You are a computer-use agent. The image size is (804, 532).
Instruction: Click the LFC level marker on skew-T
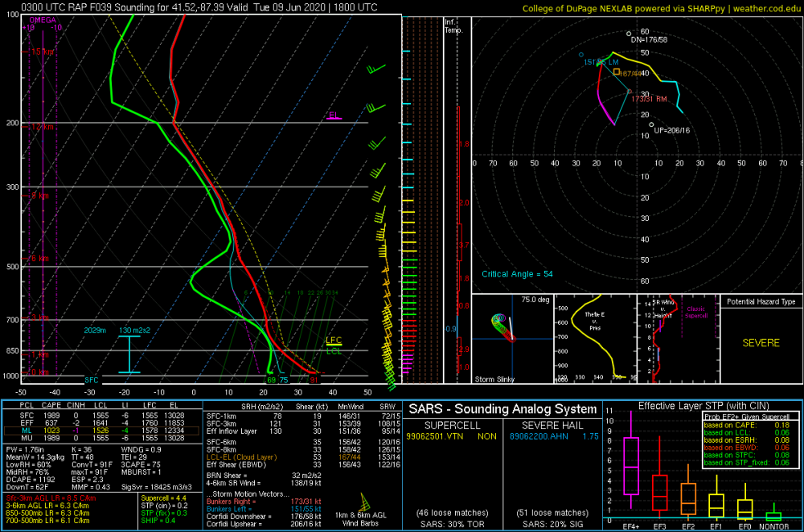334,341
